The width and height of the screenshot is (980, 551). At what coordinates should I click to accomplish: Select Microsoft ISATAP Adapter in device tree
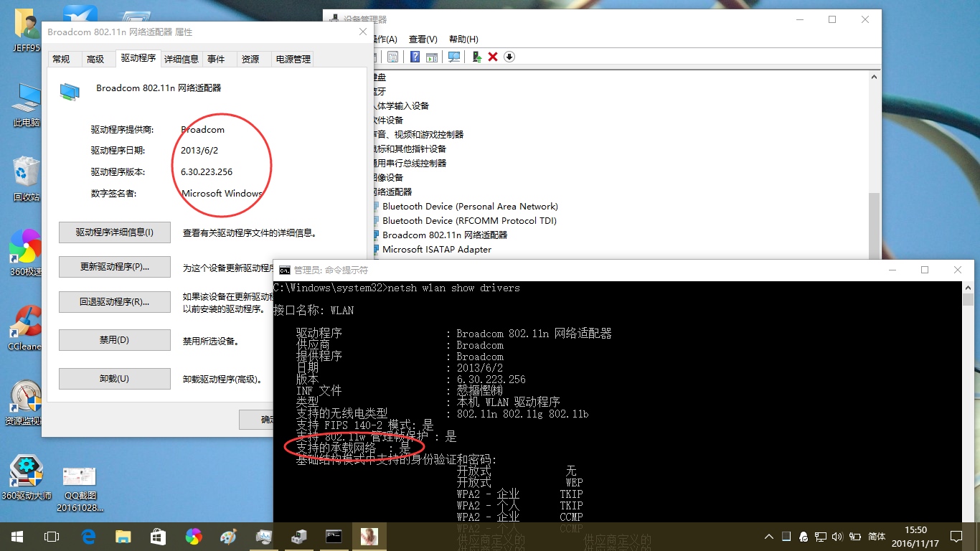click(x=437, y=249)
